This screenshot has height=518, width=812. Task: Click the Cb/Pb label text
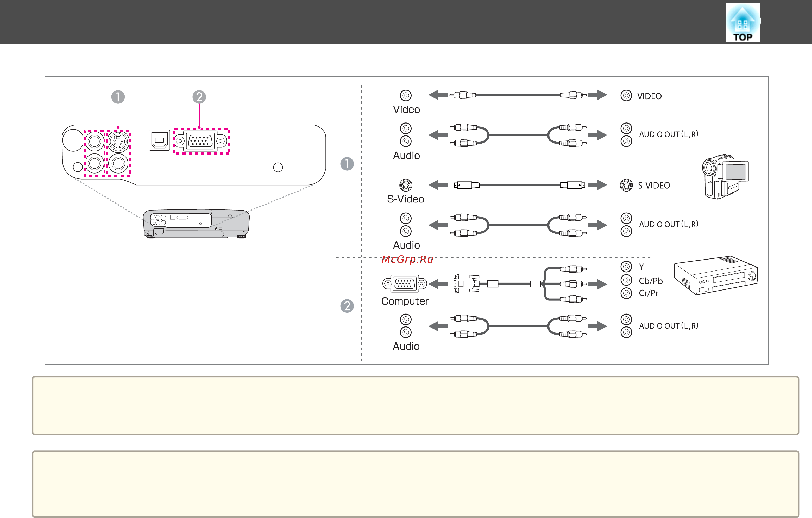[651, 281]
